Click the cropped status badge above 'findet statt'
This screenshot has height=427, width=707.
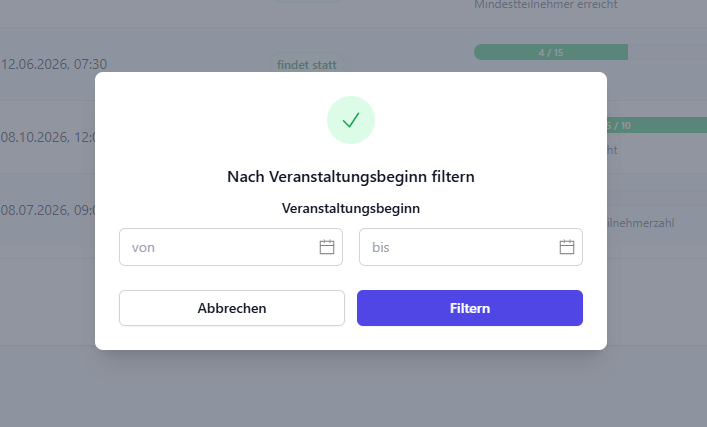tap(306, 2)
